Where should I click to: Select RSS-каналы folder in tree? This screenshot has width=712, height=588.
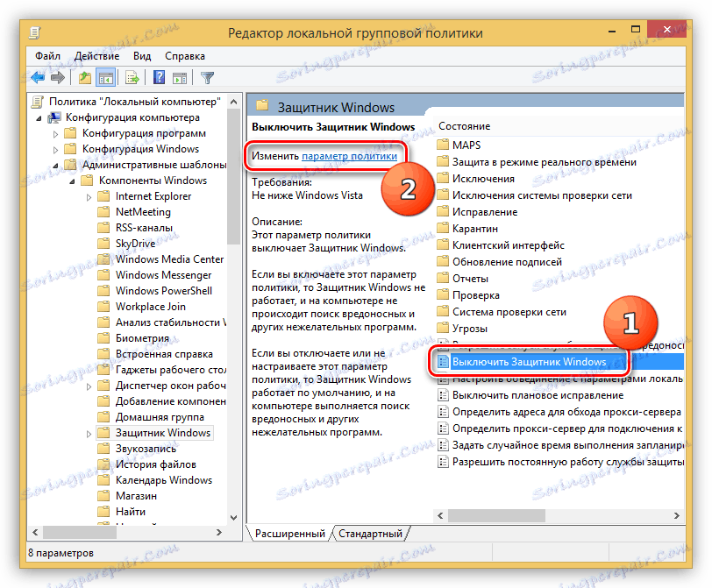[144, 228]
